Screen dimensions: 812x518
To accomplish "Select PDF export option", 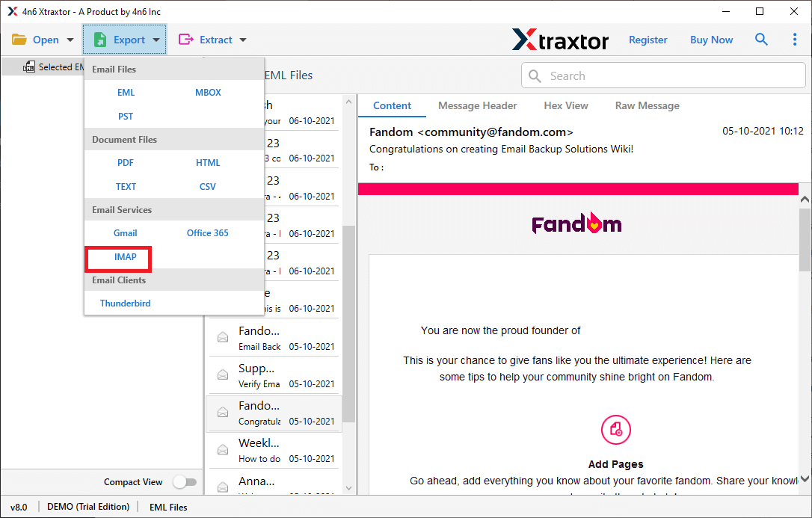I will coord(126,162).
